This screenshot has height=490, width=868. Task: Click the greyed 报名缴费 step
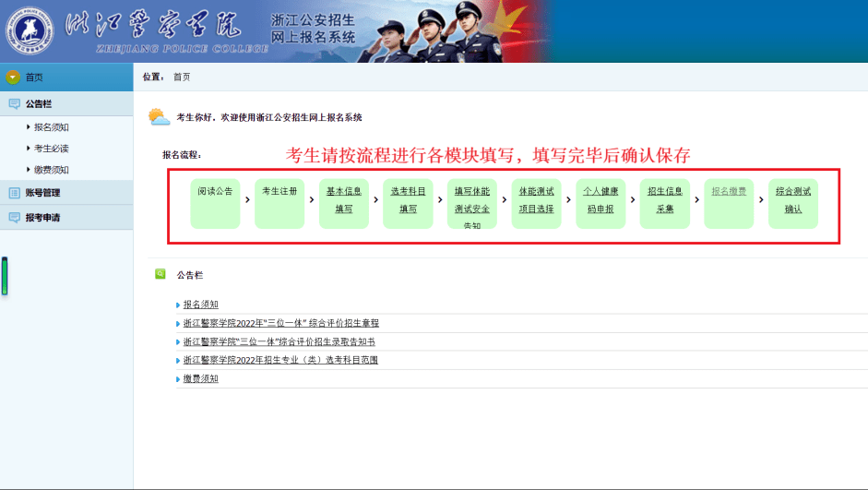[729, 203]
